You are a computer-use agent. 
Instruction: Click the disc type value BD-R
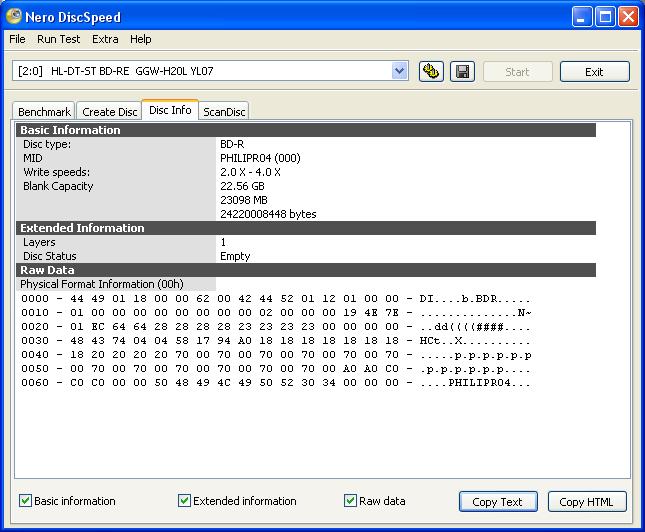tap(232, 144)
